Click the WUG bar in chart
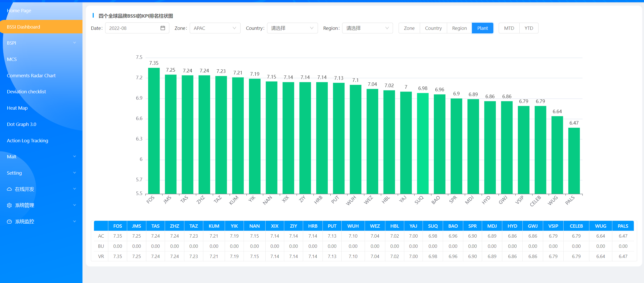This screenshot has width=644, height=283. coord(557,155)
